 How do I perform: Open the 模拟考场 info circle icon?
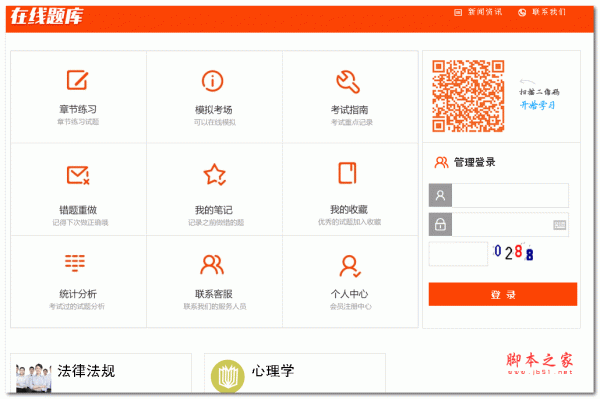click(x=213, y=81)
